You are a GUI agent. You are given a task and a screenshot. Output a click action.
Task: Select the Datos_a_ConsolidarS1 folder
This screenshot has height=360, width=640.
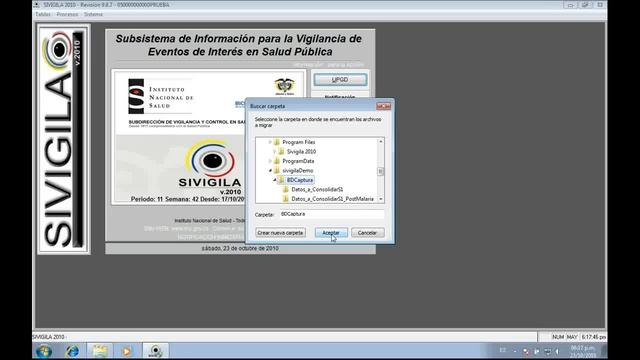click(317, 189)
